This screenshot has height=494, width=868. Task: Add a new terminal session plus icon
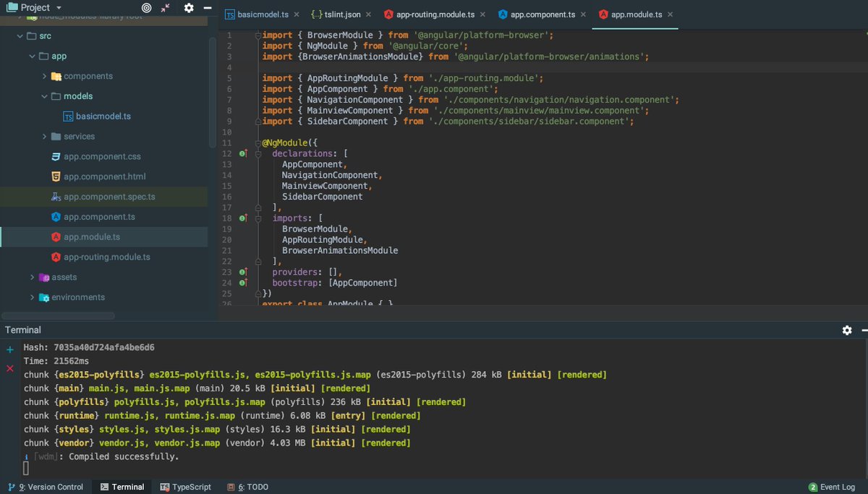coord(9,350)
